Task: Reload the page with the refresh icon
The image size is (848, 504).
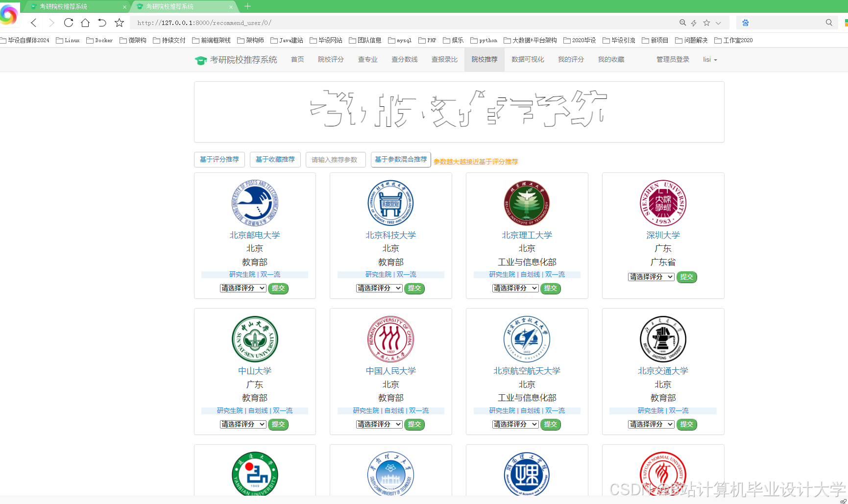Action: click(69, 23)
